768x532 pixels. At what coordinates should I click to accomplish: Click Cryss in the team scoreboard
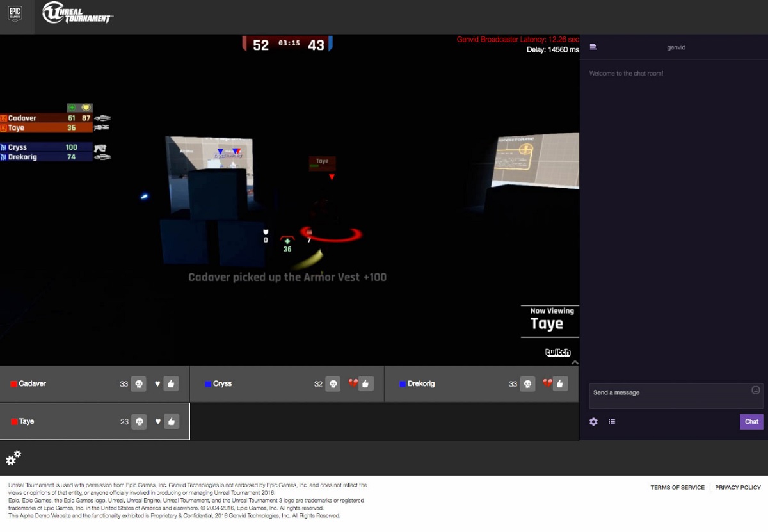click(47, 147)
